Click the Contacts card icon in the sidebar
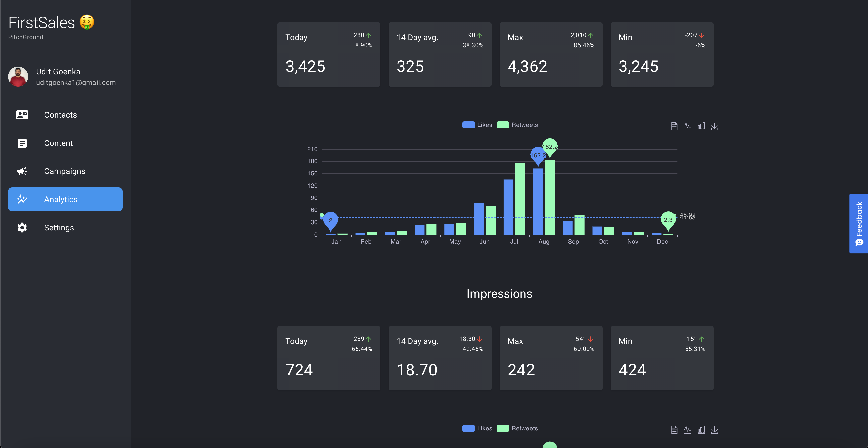The image size is (868, 448). pyautogui.click(x=22, y=115)
